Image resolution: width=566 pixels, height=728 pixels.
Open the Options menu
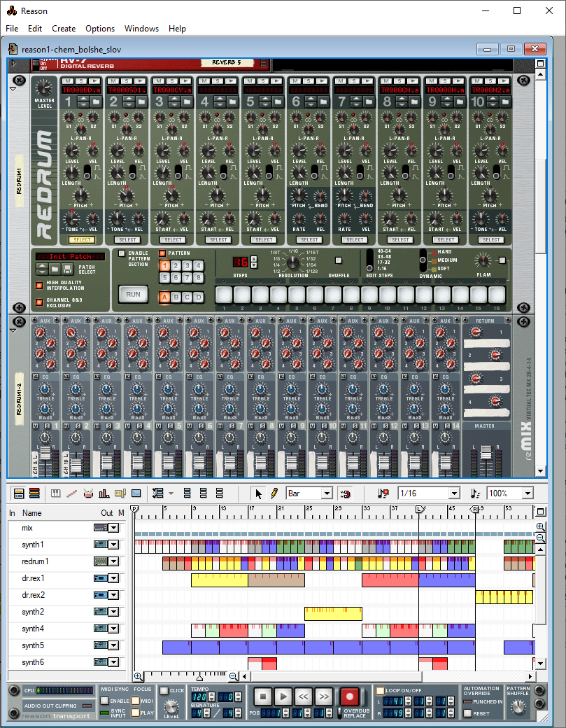coord(100,29)
